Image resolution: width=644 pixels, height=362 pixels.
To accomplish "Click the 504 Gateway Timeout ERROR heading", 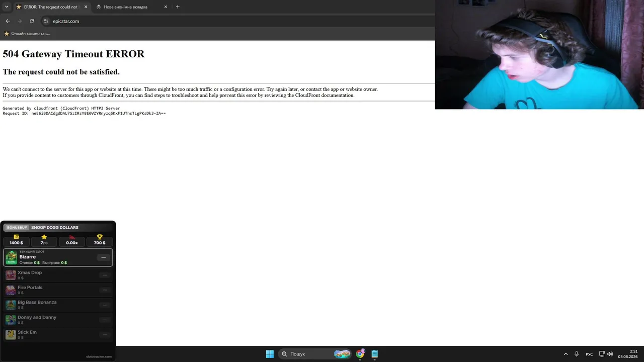I will (x=73, y=54).
